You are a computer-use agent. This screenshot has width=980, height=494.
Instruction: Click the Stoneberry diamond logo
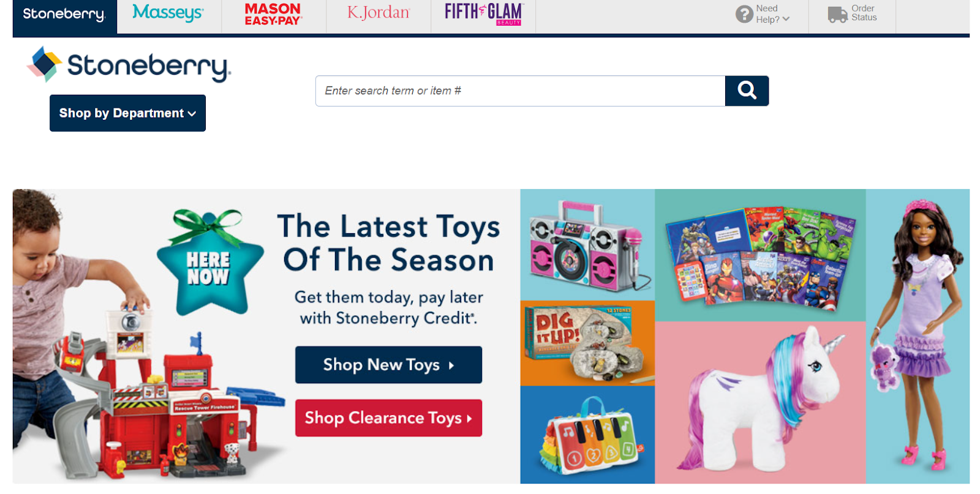45,64
